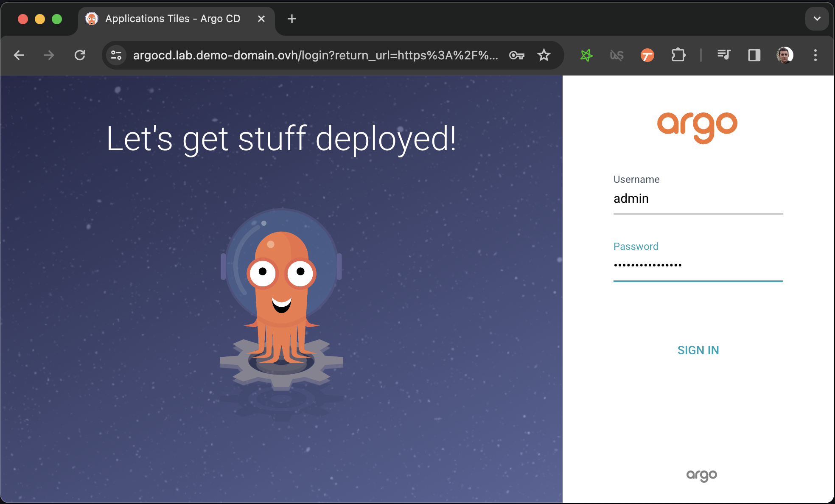Screen dimensions: 835x504
Task: Bookmark this page with the star icon
Action: (544, 55)
